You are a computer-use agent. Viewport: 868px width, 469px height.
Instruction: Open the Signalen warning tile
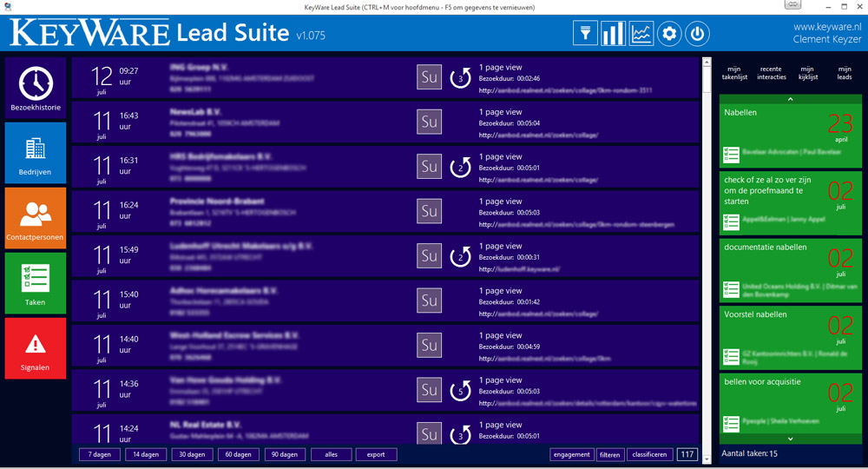(36, 348)
